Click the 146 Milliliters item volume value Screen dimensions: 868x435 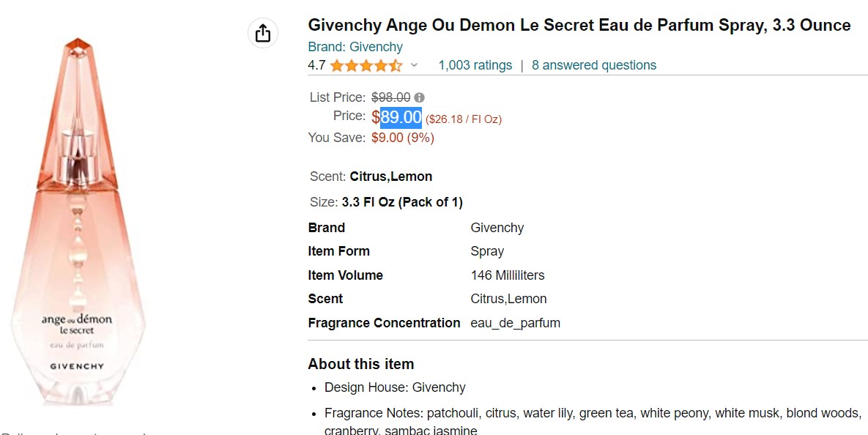pos(508,275)
